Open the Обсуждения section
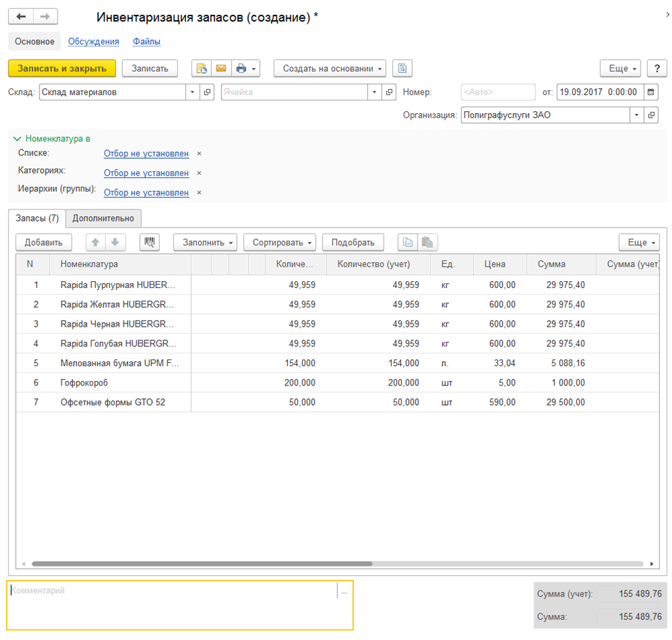 [x=94, y=42]
